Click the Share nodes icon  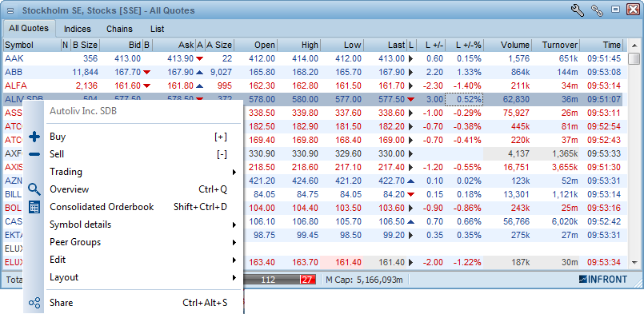[x=34, y=303]
